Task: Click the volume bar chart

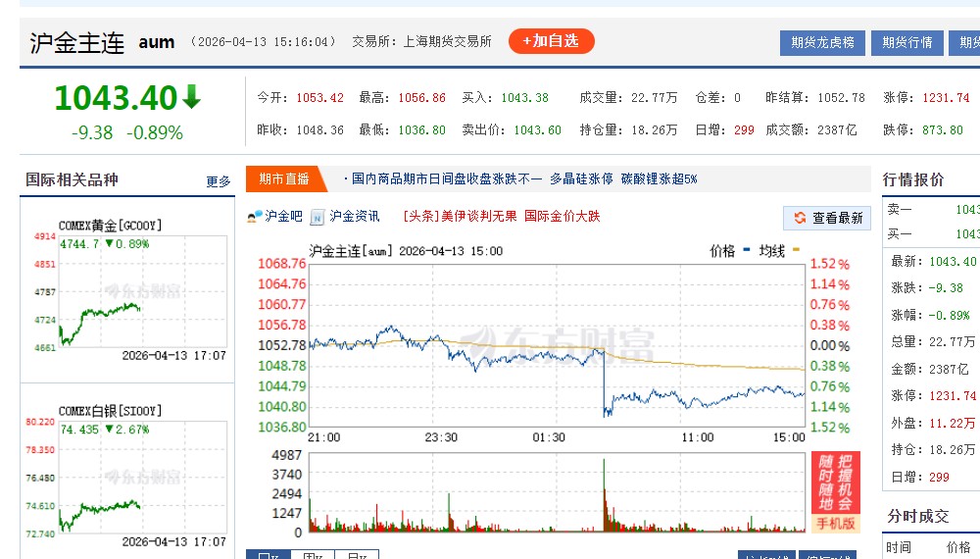Action: click(557, 492)
